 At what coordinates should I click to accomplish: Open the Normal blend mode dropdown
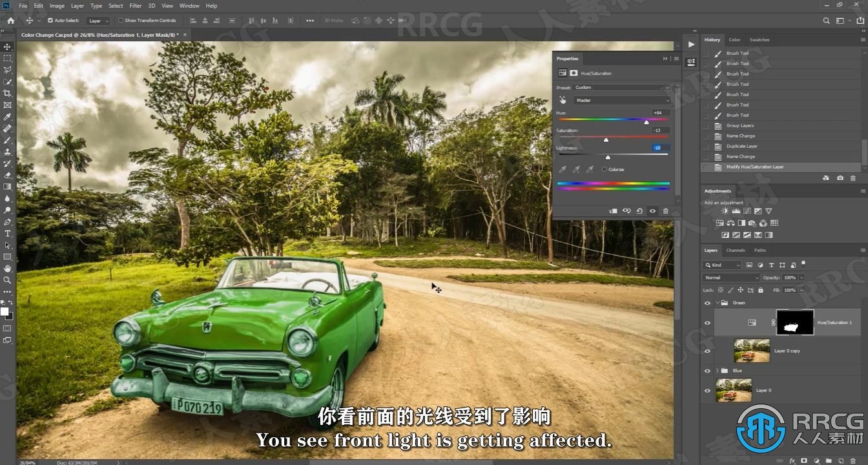click(732, 278)
